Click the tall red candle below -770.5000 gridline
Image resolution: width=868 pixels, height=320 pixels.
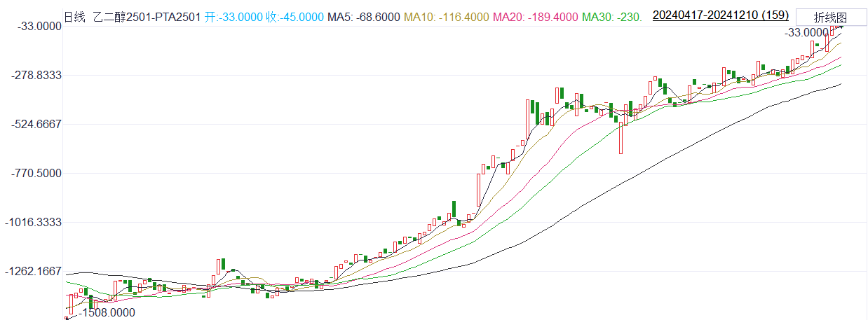pyautogui.click(x=478, y=189)
